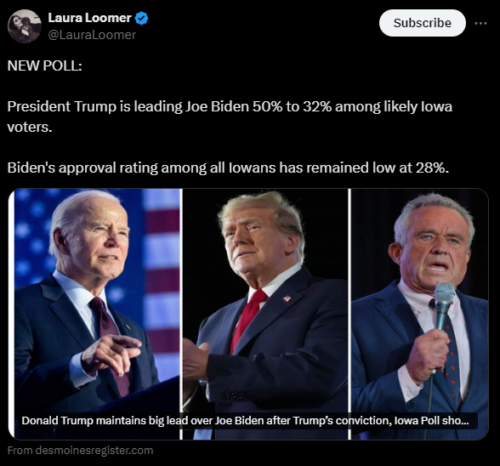The width and height of the screenshot is (500, 466).
Task: Click the Biden approval rating sentence
Action: pyautogui.click(x=228, y=168)
